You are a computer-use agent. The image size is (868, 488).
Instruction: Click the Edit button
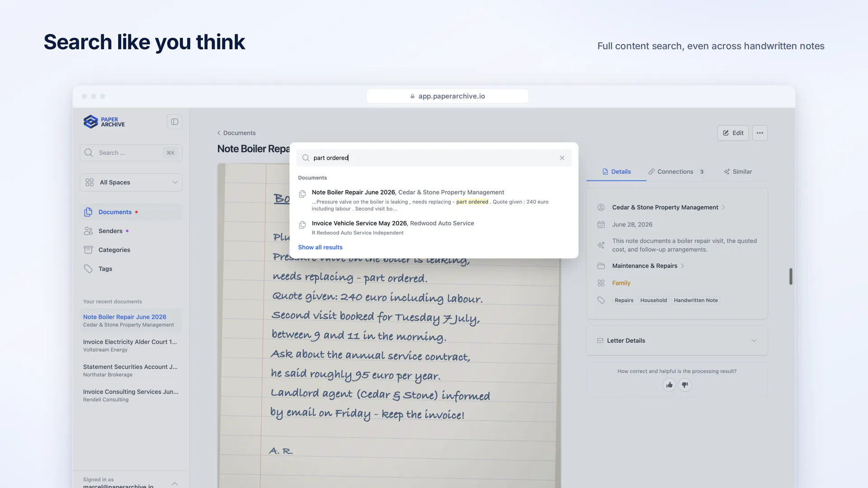(x=733, y=133)
